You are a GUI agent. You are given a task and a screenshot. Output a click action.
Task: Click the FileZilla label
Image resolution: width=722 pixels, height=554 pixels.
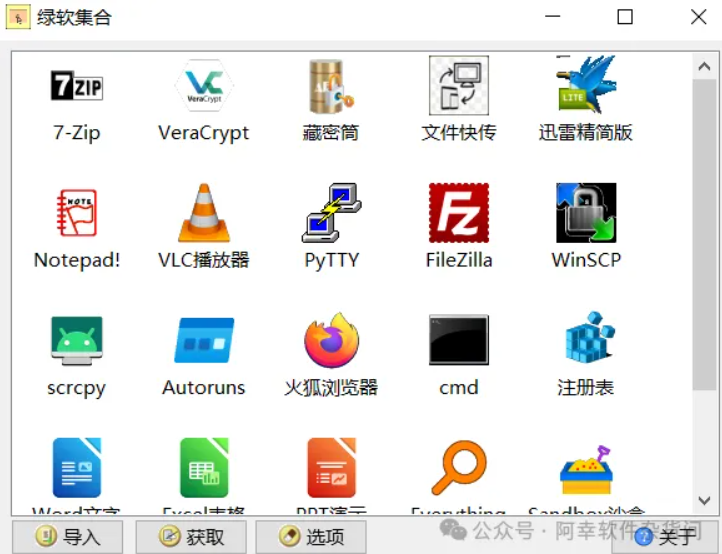(459, 260)
